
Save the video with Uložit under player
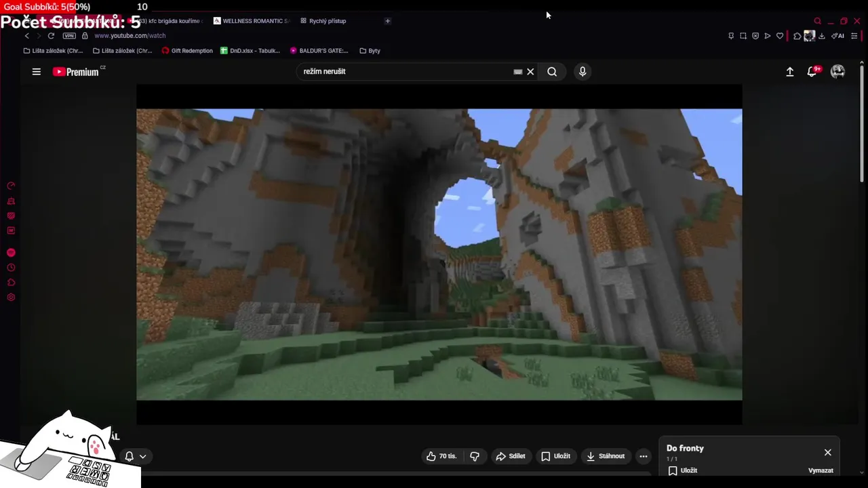555,456
